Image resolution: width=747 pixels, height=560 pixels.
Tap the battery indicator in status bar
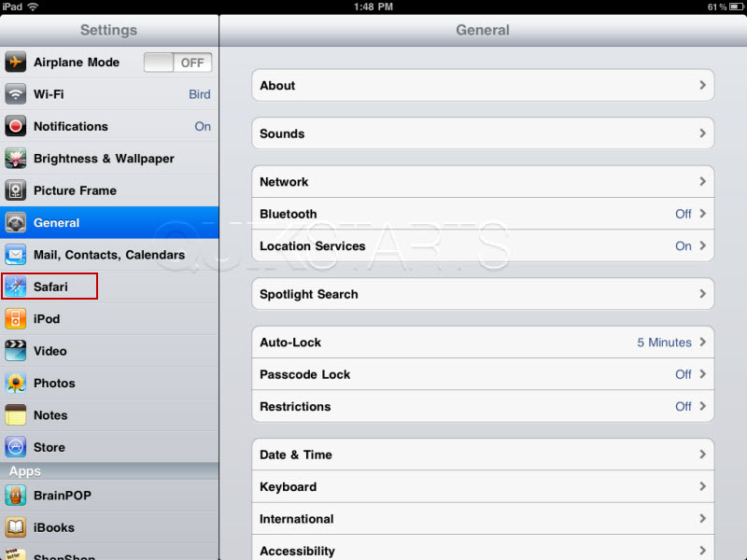point(737,7)
